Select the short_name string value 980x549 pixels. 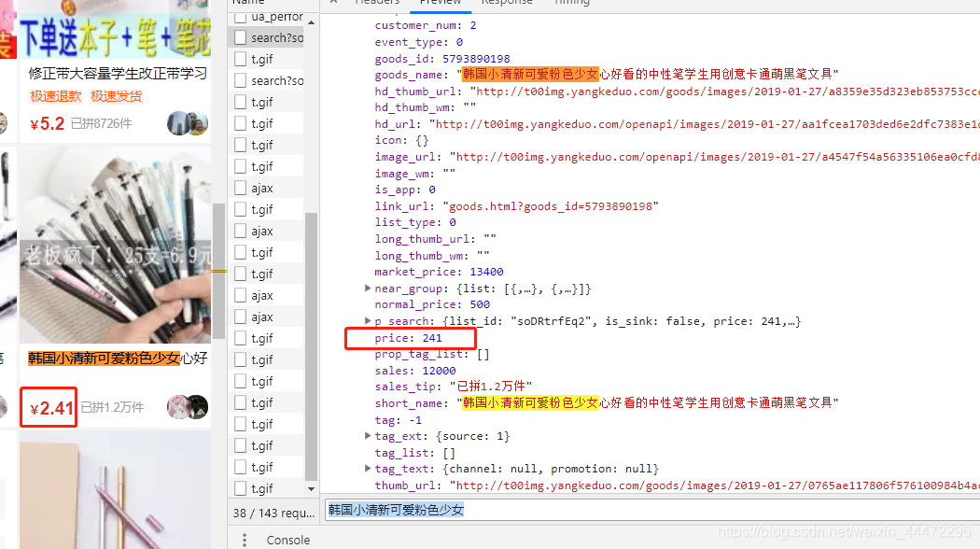[648, 402]
